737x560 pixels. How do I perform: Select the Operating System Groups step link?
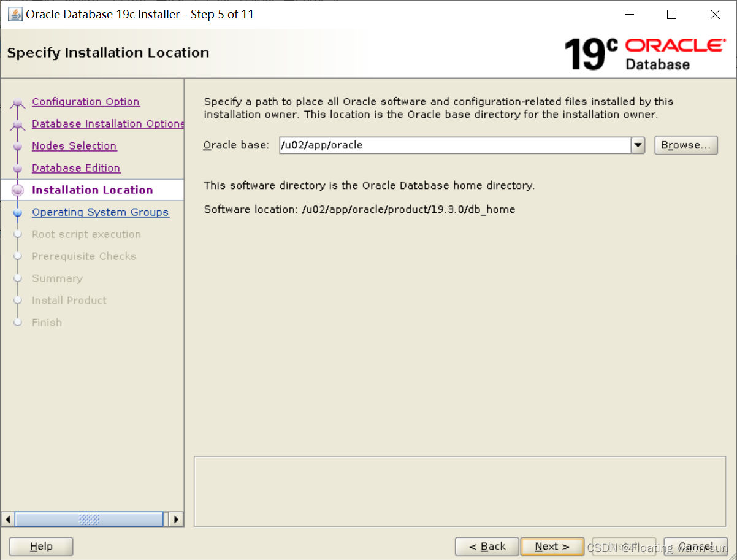click(x=100, y=212)
